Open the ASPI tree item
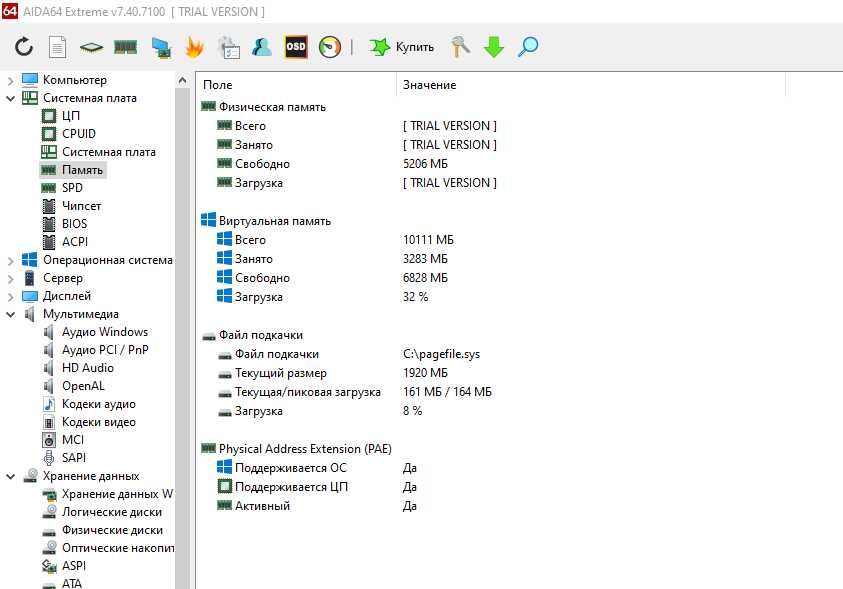The height and width of the screenshot is (589, 843). (x=74, y=566)
